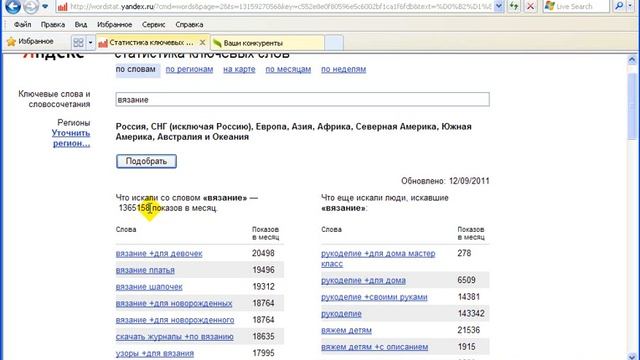Expand the address bar history dropdown
This screenshot has width=640, height=360.
(499, 6)
